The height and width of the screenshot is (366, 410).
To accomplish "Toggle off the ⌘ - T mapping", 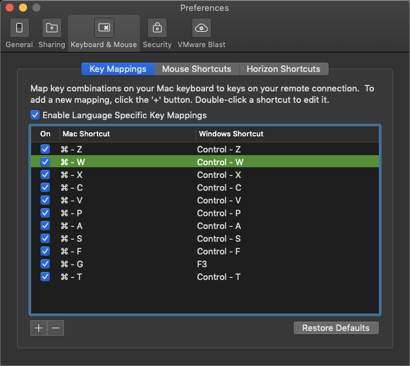I will pyautogui.click(x=45, y=277).
